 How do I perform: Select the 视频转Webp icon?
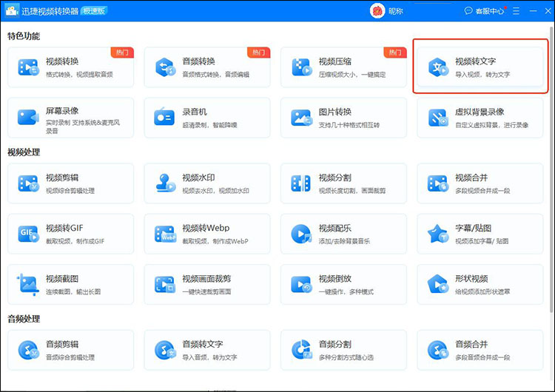click(165, 234)
